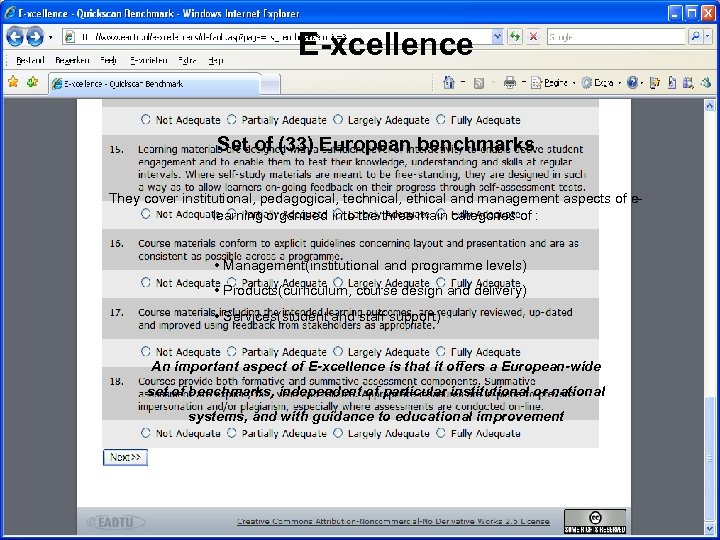720x540 pixels.
Task: Select the E-xcellence Quickscan Benchmark tab
Action: click(x=155, y=84)
